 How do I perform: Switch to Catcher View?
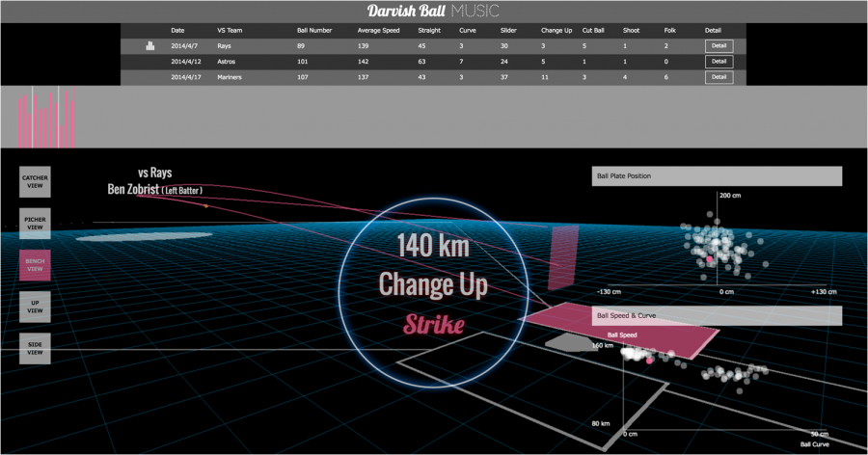(35, 180)
